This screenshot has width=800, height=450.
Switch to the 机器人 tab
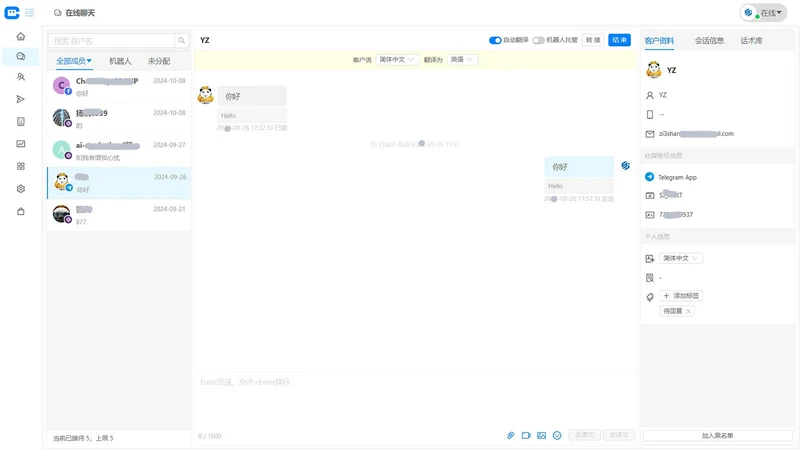point(120,61)
